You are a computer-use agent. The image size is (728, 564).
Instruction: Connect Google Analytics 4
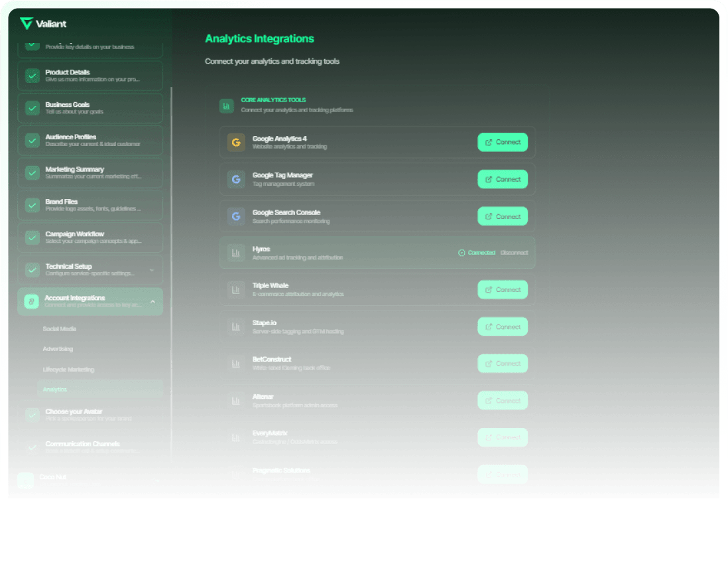503,142
